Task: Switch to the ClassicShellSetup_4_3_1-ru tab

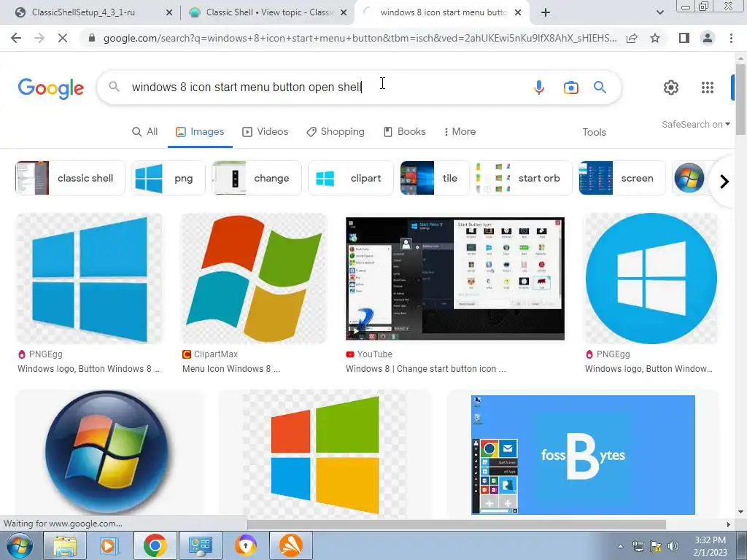Action: pos(83,12)
